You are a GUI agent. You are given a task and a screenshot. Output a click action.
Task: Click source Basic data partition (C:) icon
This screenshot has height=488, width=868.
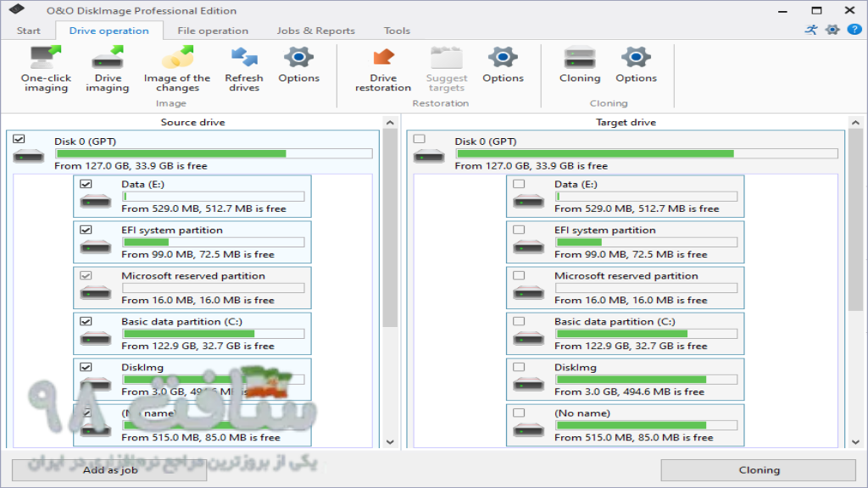tap(95, 338)
